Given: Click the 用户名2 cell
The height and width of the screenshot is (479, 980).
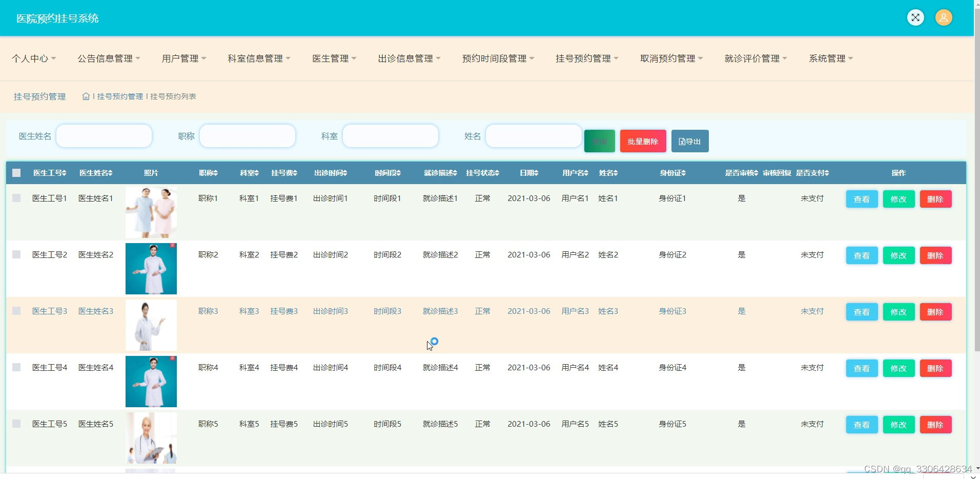Looking at the screenshot, I should [575, 255].
